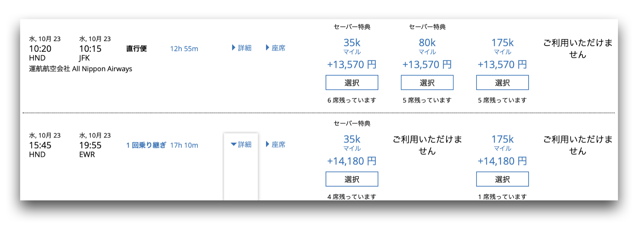Expand 詳細 for the HND to JFK flight
Viewport: 644px width, 231px height.
click(x=241, y=48)
